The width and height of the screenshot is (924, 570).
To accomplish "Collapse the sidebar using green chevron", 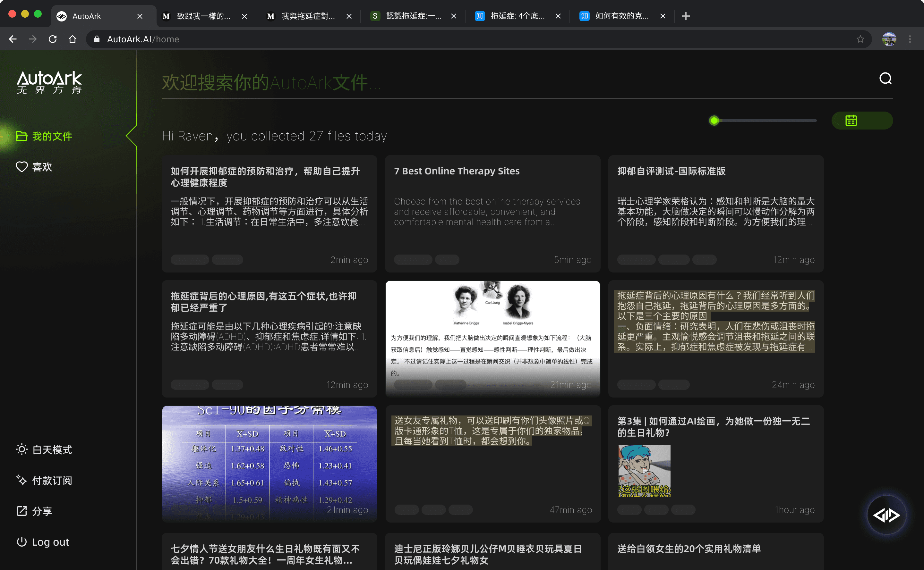I will (x=131, y=136).
